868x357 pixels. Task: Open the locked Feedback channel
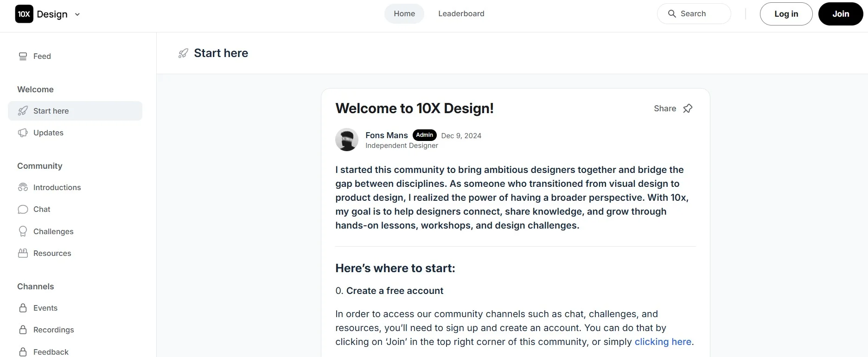click(75, 352)
